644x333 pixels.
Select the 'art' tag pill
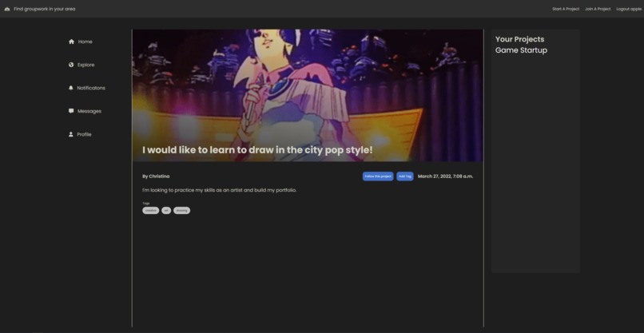pyautogui.click(x=166, y=210)
